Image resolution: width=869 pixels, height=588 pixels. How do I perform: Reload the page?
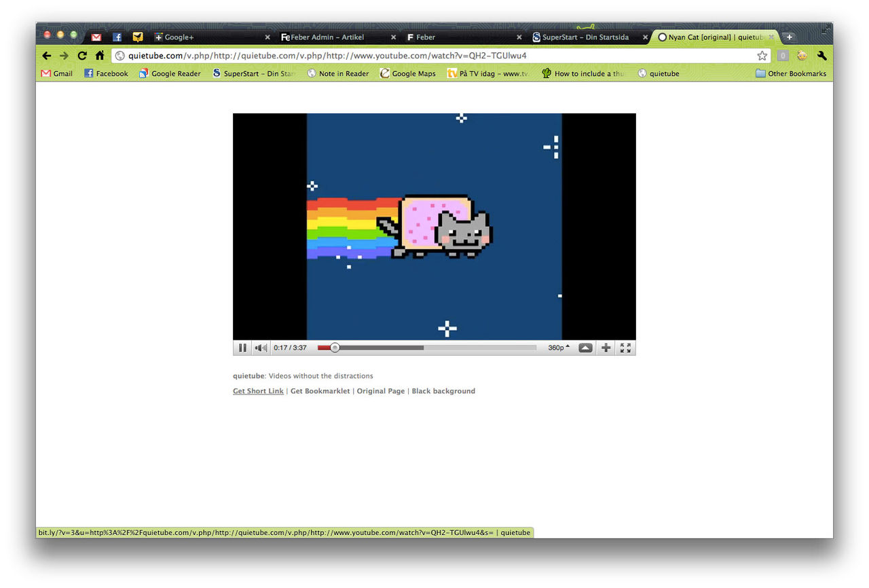[82, 56]
